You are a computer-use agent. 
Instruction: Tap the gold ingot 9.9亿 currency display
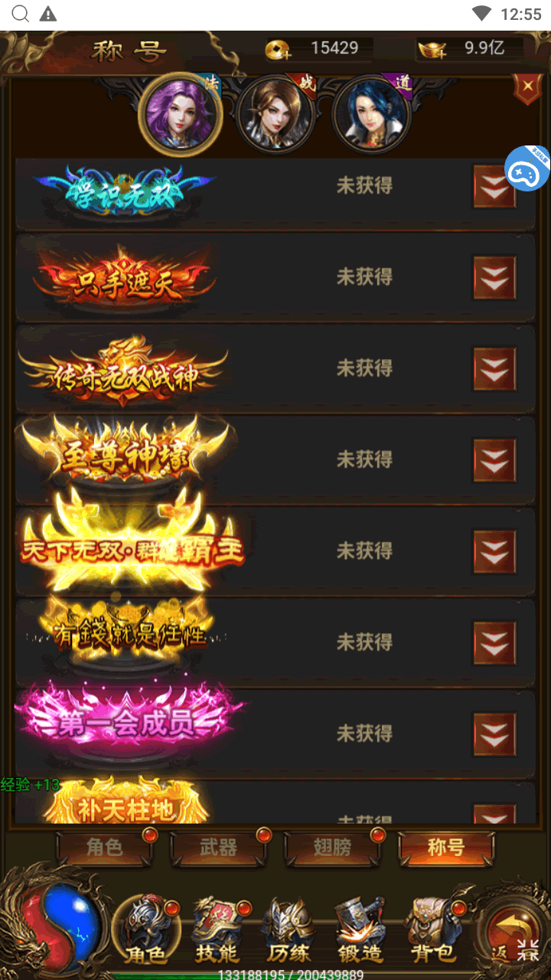(471, 48)
